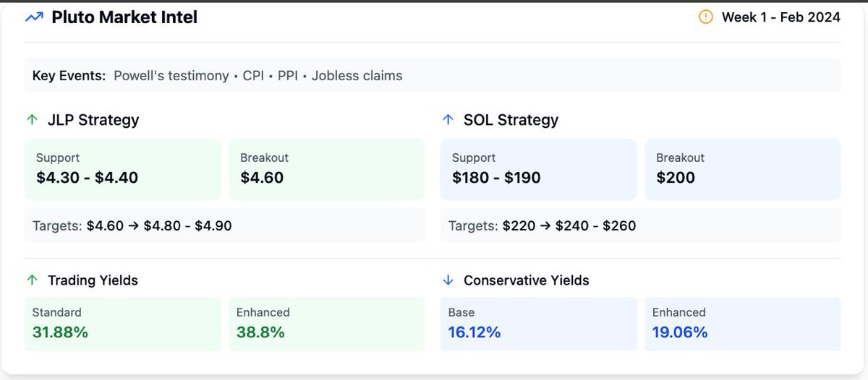The height and width of the screenshot is (380, 868).
Task: Click the orange alert icon near Week 1
Action: [706, 17]
